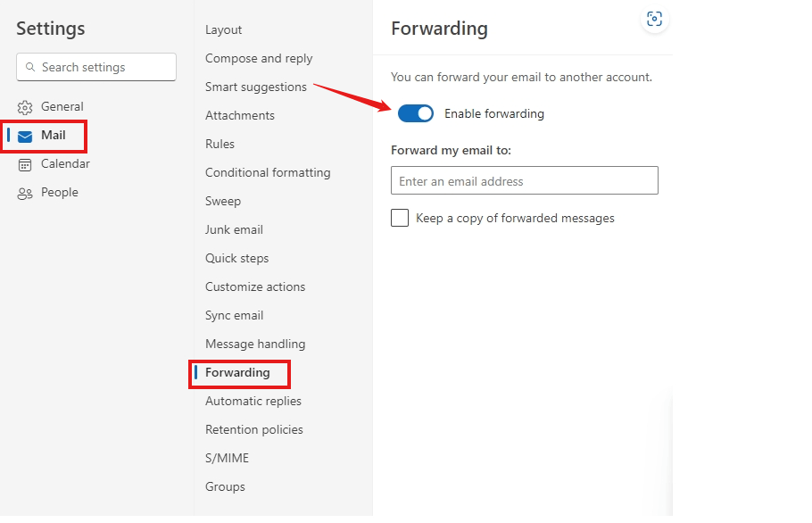Click the magnifier icon in the settings search box

tap(31, 67)
